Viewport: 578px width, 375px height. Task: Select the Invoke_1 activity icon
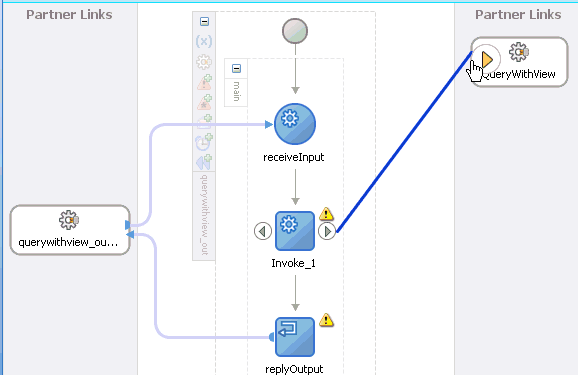295,231
